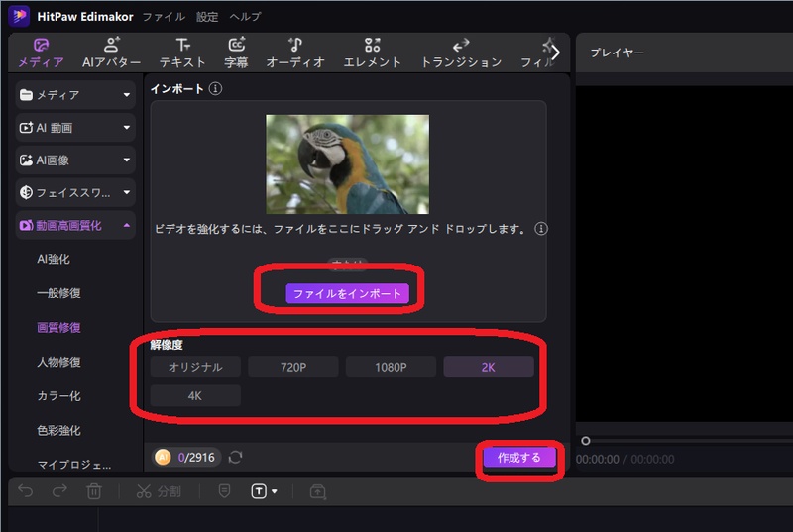Open the ファイル menu
The image size is (793, 532).
(164, 17)
